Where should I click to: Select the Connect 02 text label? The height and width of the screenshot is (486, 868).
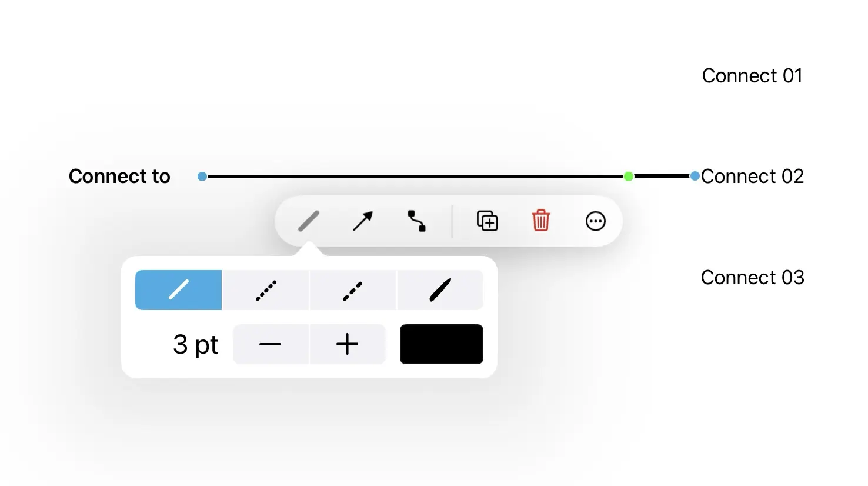pyautogui.click(x=752, y=176)
